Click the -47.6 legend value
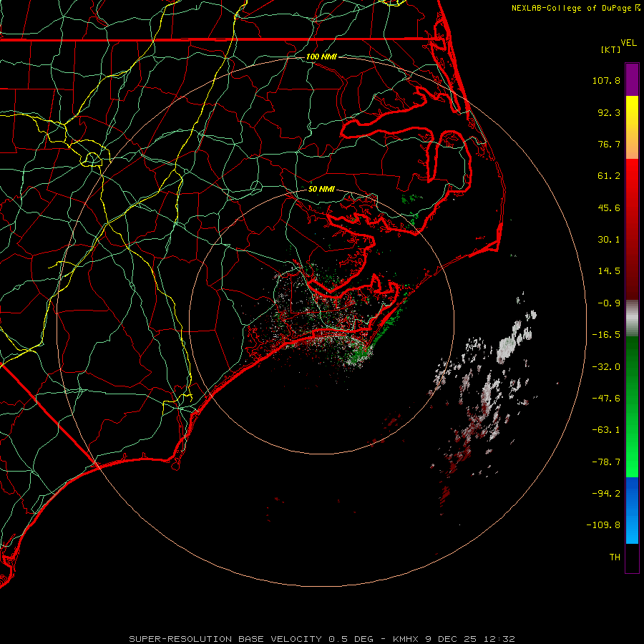 point(606,399)
